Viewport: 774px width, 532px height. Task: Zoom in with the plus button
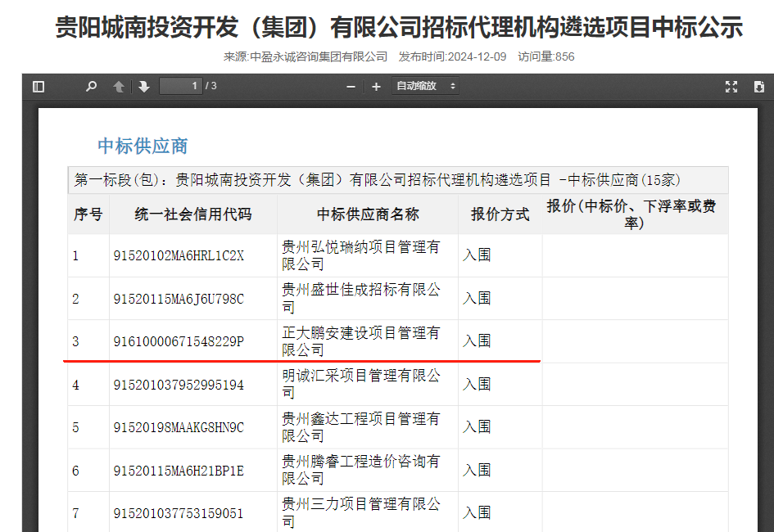[x=376, y=87]
